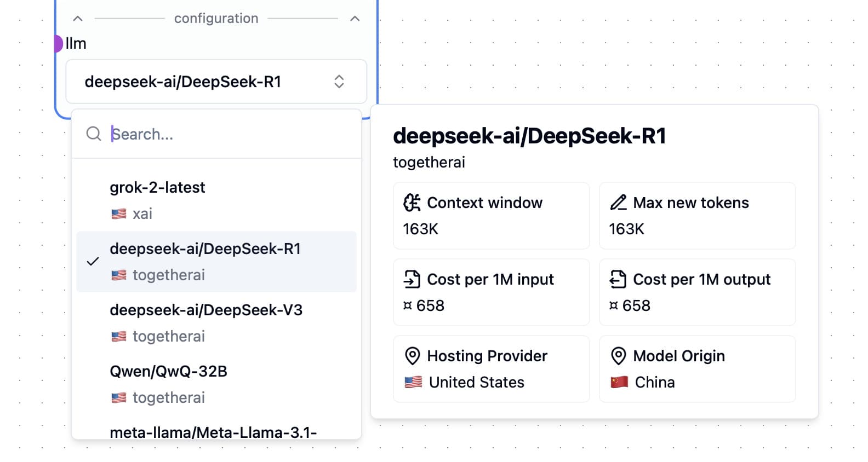The image size is (868, 462).
Task: Click the Cost per 1M input icon
Action: coord(412,279)
